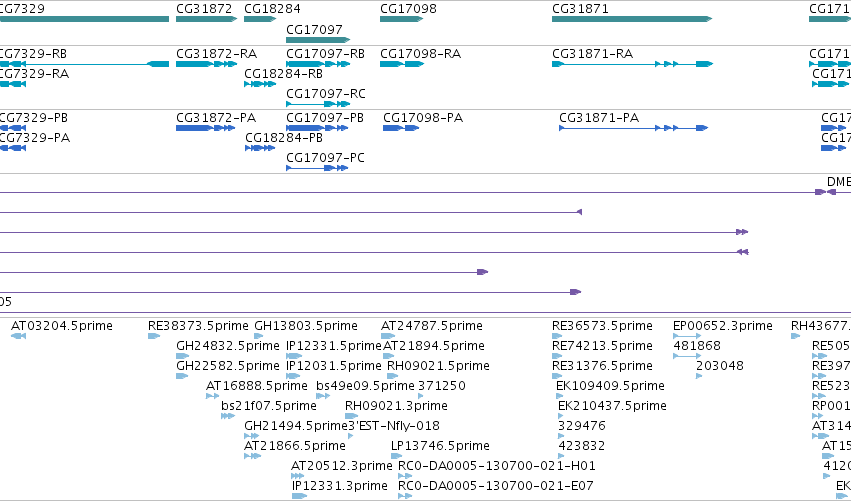
Task: Click EST AT16888.5prime label
Action: 257,386
